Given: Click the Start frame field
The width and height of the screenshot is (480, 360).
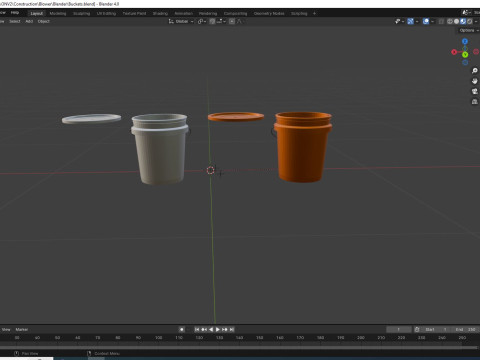Looking at the screenshot, I should click(436, 329).
